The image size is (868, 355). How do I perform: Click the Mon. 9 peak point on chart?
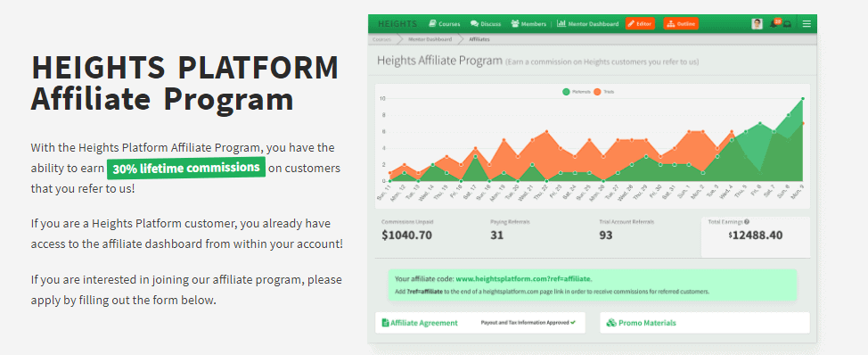coord(803,99)
